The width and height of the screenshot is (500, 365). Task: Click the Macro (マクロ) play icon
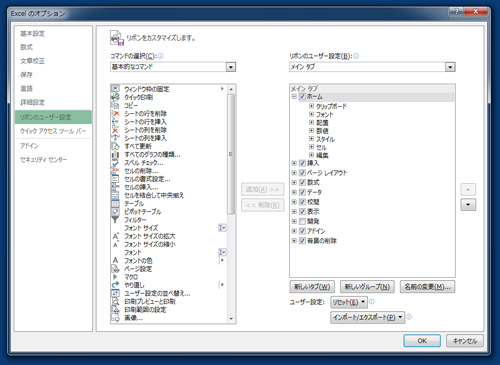coord(115,277)
